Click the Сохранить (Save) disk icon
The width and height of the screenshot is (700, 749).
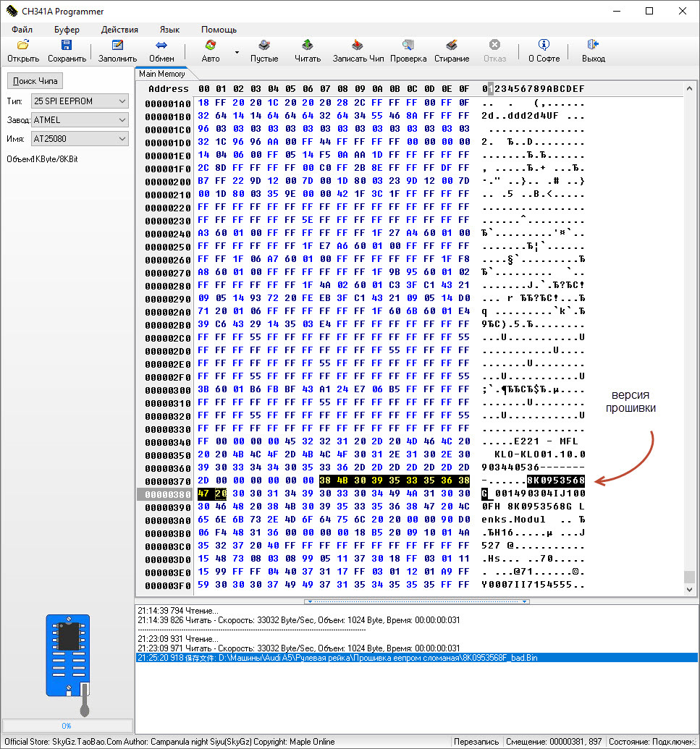click(67, 46)
